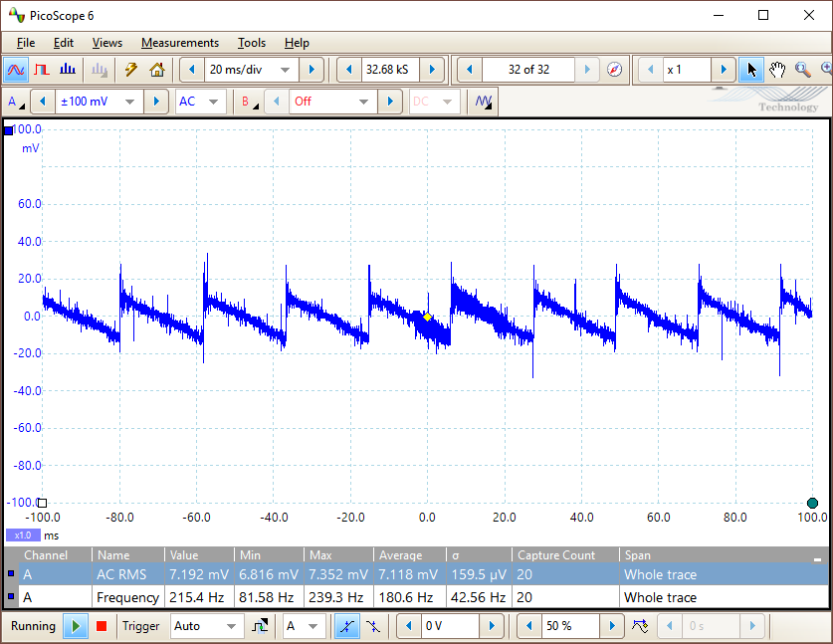Go to previous waveform buffer
This screenshot has height=644, width=833.
point(469,70)
